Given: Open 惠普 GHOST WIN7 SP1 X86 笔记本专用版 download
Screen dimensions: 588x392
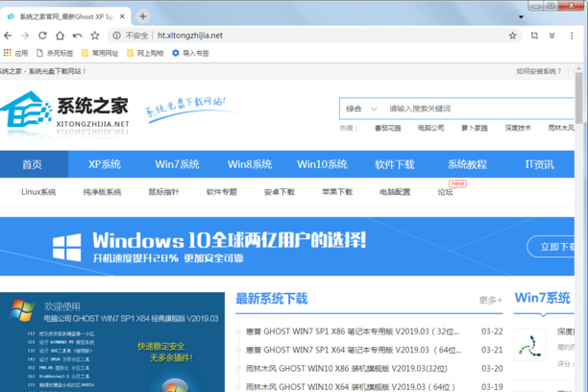Looking at the screenshot, I should (x=353, y=331).
